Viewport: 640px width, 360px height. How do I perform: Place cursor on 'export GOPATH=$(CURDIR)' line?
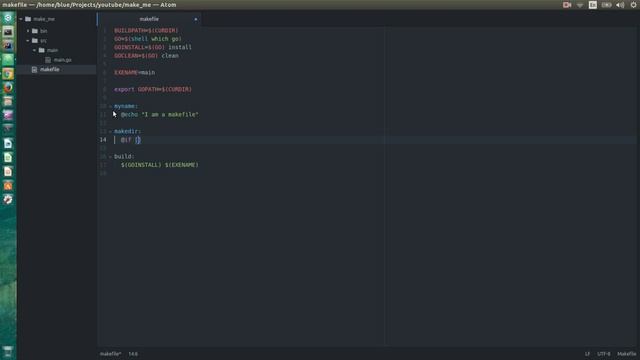153,89
